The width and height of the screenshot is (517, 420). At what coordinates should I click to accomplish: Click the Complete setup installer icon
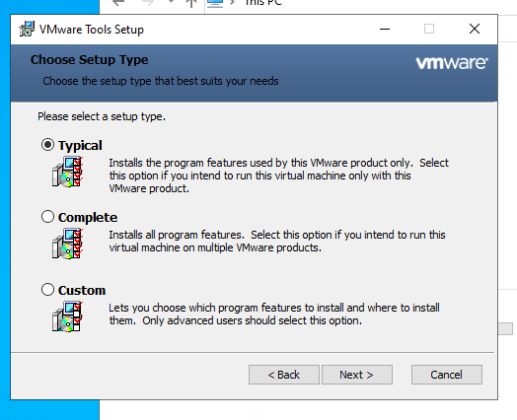[x=68, y=244]
